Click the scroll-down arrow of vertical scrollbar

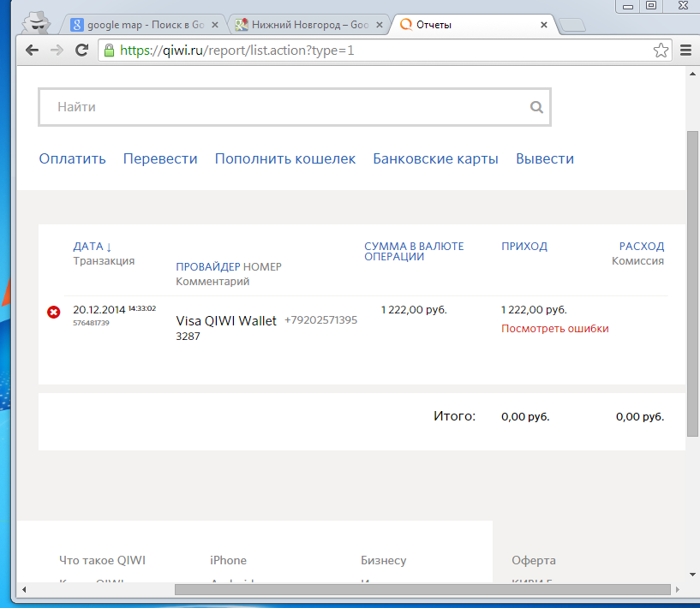click(x=692, y=575)
